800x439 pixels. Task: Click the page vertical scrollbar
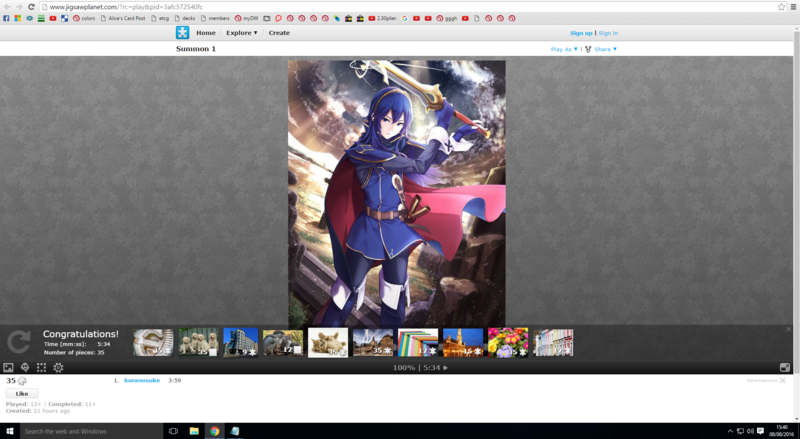[x=796, y=204]
